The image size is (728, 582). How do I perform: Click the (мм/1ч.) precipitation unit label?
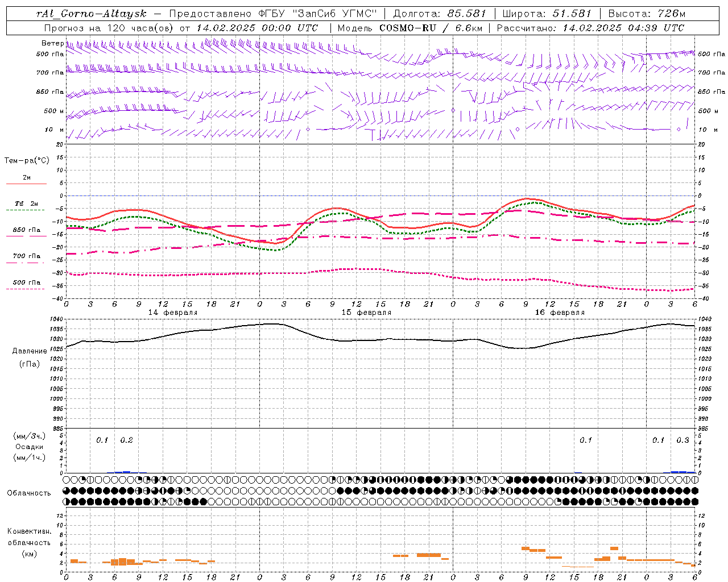click(x=30, y=458)
